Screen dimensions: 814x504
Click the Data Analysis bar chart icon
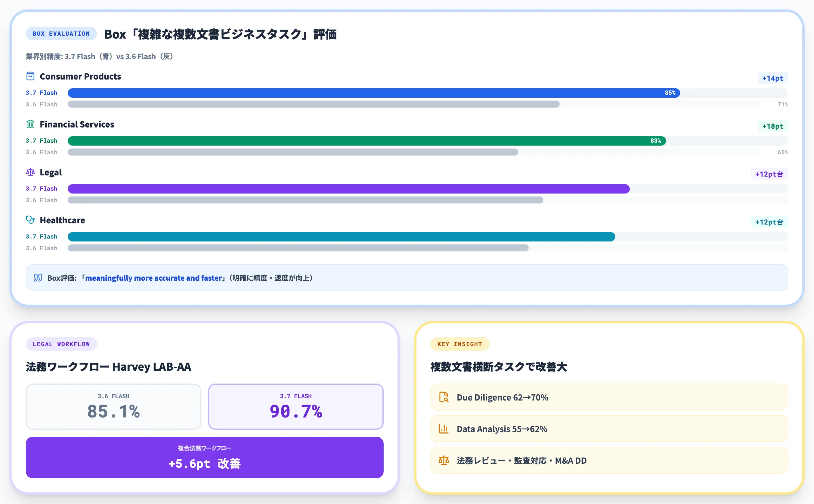[x=444, y=429]
